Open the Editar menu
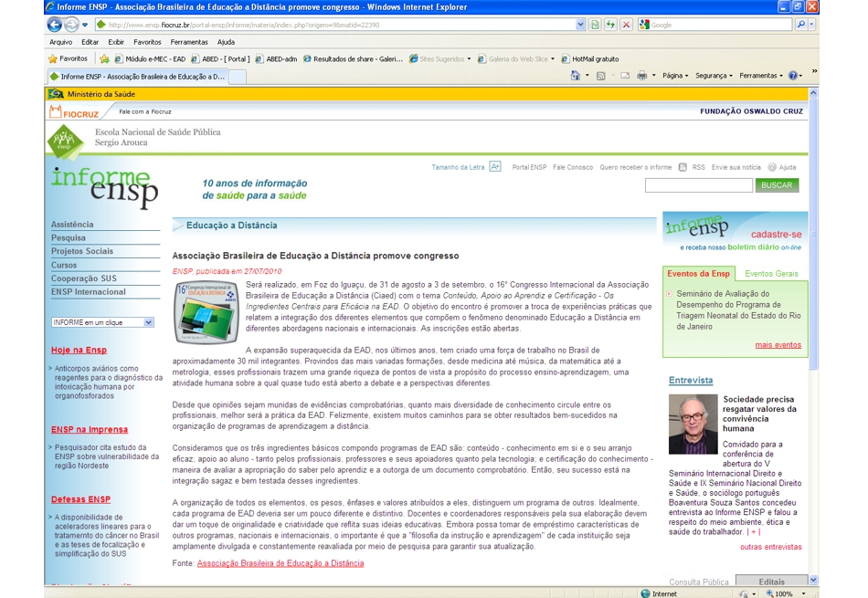 pyautogui.click(x=90, y=42)
